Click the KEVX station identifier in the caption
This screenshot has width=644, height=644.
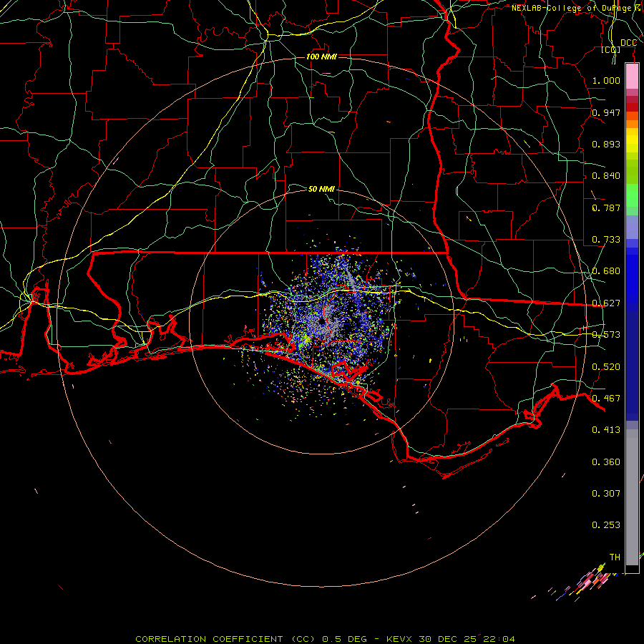coord(399,639)
